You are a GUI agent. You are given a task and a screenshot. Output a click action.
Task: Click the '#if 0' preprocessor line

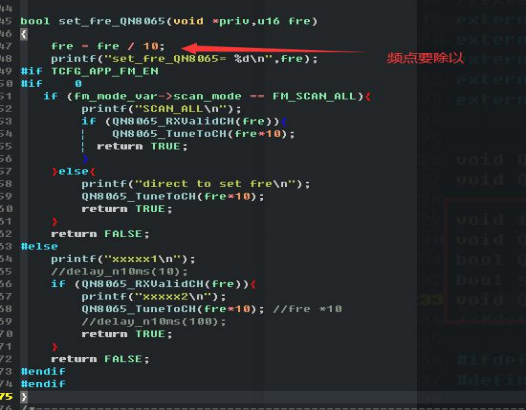(51, 84)
